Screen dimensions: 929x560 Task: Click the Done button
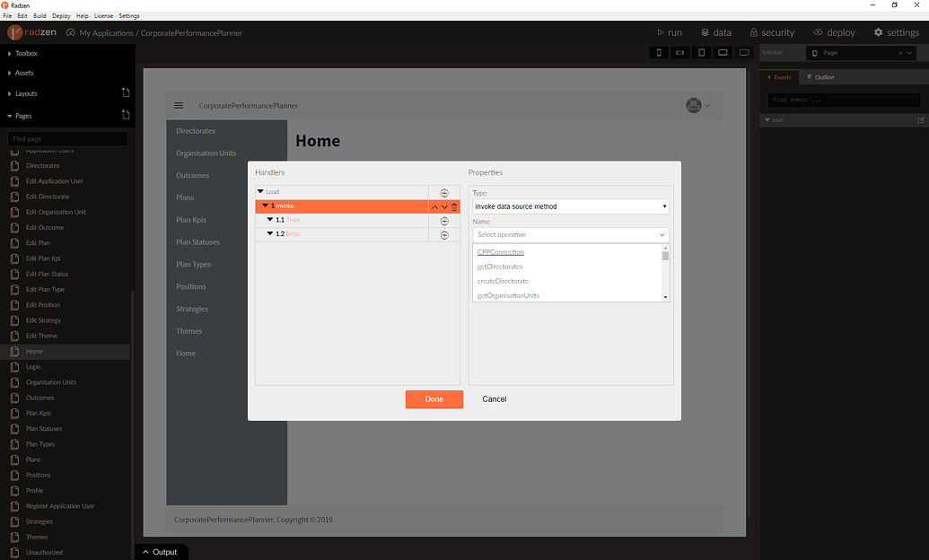point(434,398)
